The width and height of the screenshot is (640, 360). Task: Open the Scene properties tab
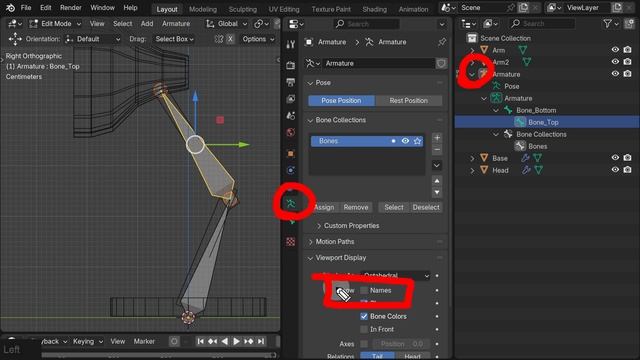(x=291, y=116)
